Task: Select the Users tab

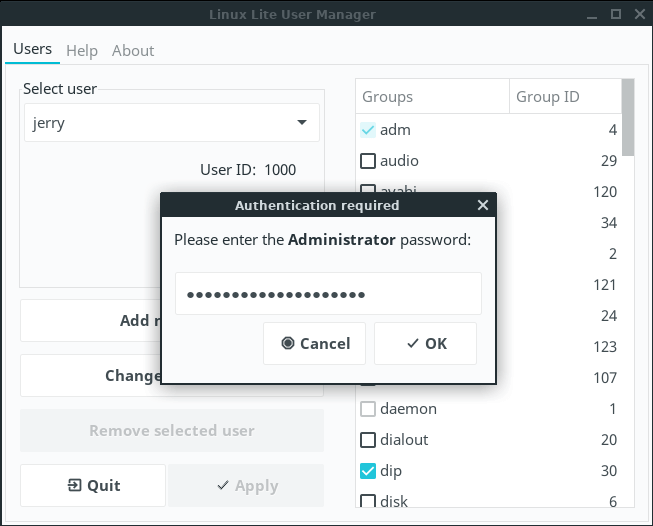Action: 32,49
